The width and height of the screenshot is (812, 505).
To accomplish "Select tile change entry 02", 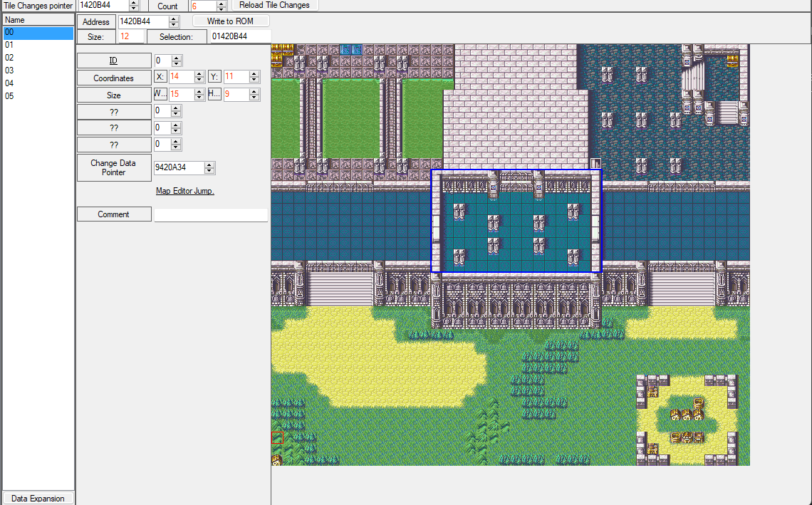I will (38, 58).
